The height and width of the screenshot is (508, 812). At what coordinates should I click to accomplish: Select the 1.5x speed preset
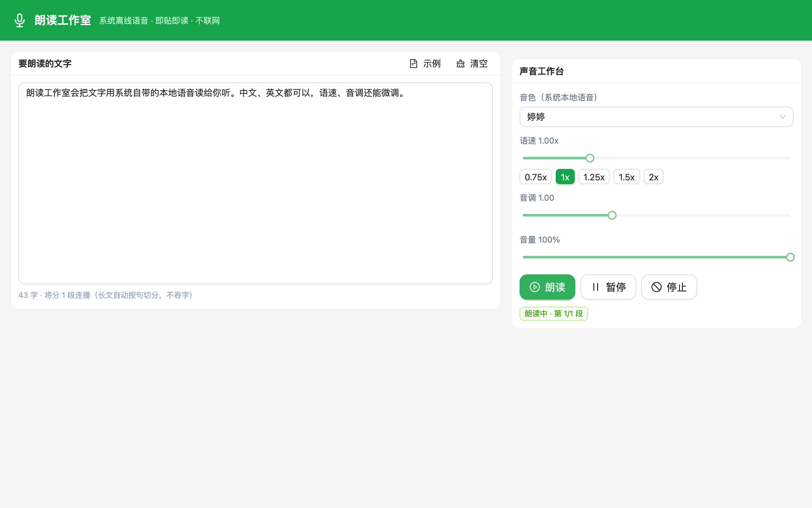[626, 177]
